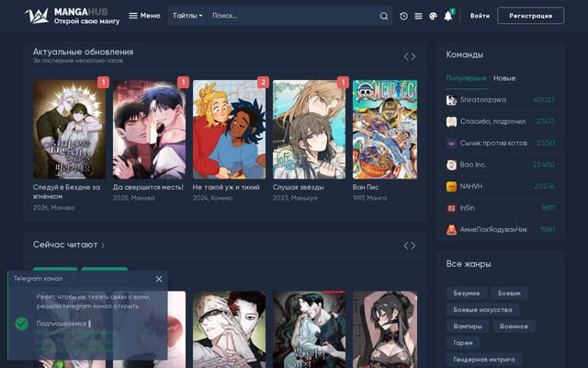Screen dimensions: 588x368
Task: Go to previous Актуальные обновления slide
Action: pos(406,57)
